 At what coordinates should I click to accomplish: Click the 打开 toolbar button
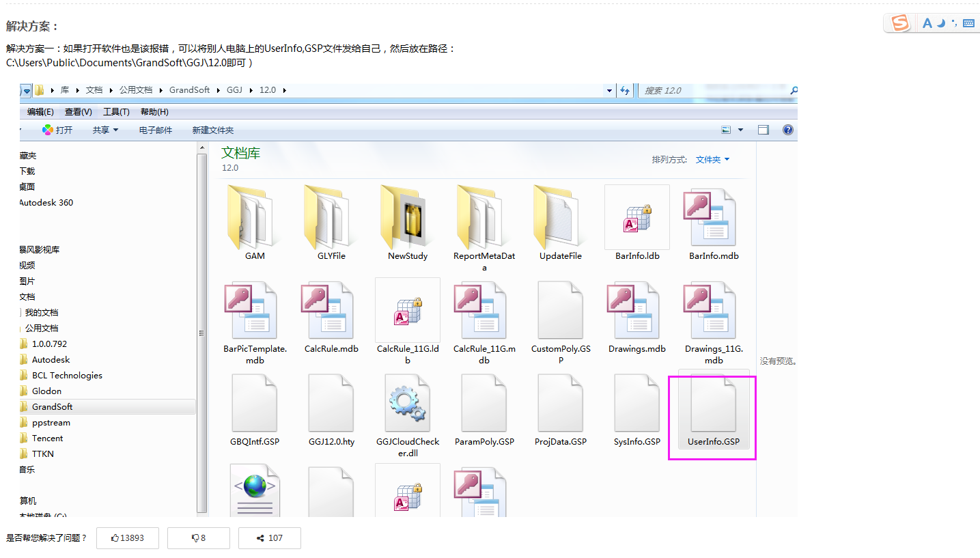57,130
